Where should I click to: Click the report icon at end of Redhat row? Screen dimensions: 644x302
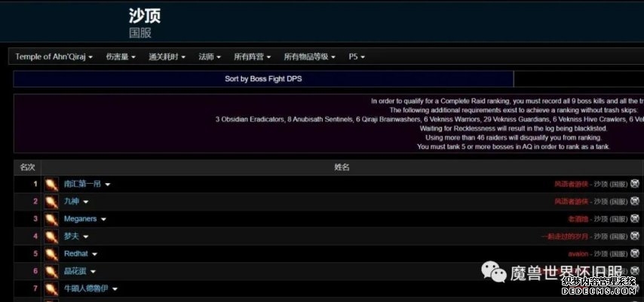click(x=635, y=254)
